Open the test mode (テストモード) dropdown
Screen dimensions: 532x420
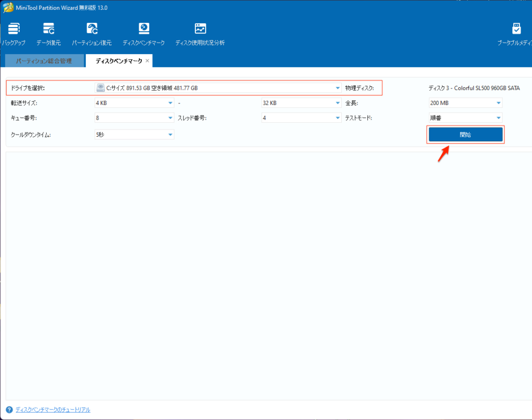tap(498, 118)
